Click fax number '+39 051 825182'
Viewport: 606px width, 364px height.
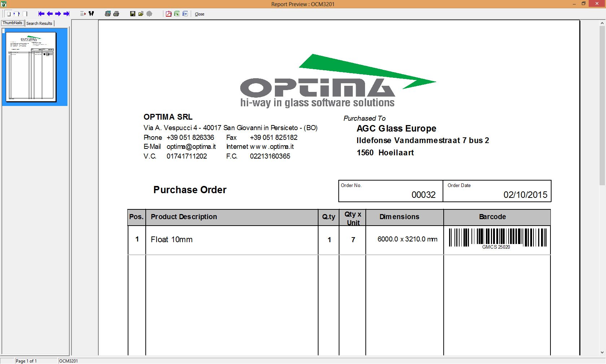click(274, 138)
